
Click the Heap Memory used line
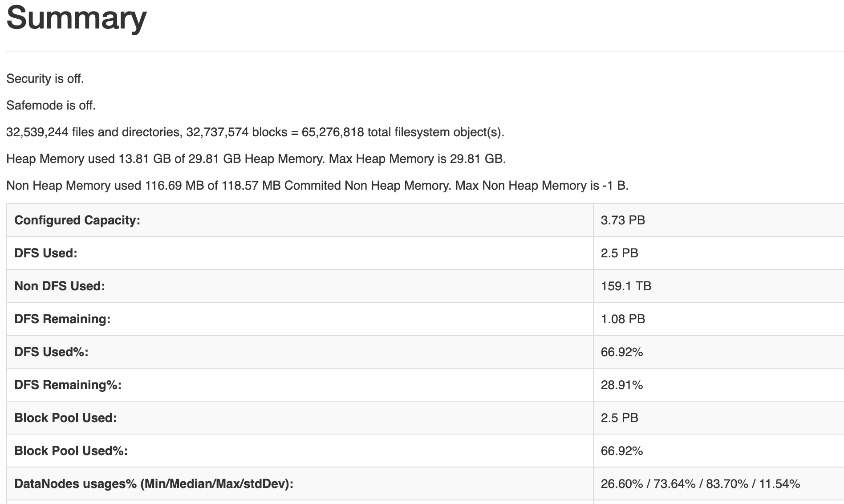tap(256, 159)
